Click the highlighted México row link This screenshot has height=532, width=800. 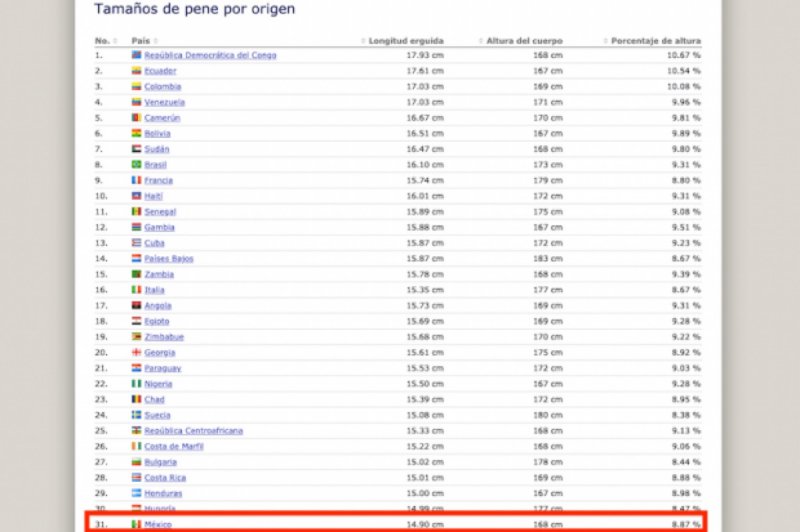158,524
